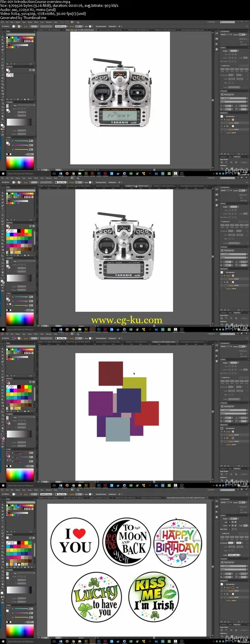250x644 pixels.
Task: Select the full-color Taranis transmitter image
Action: click(x=120, y=93)
